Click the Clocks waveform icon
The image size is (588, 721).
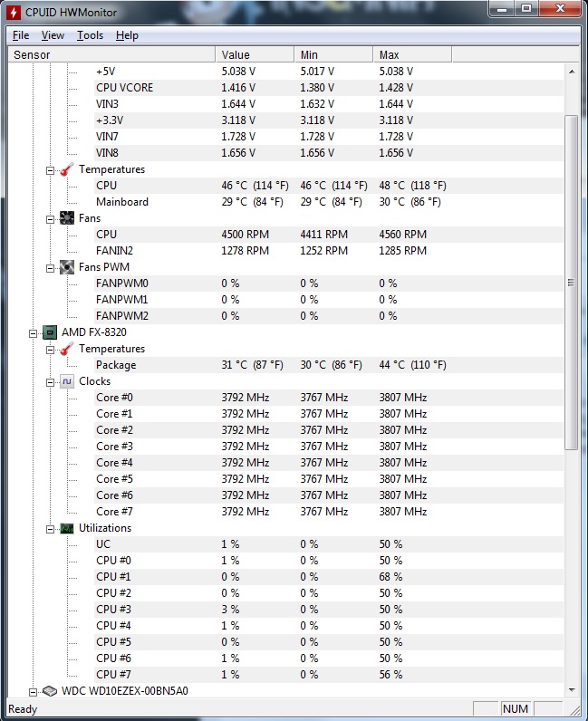pyautogui.click(x=67, y=381)
